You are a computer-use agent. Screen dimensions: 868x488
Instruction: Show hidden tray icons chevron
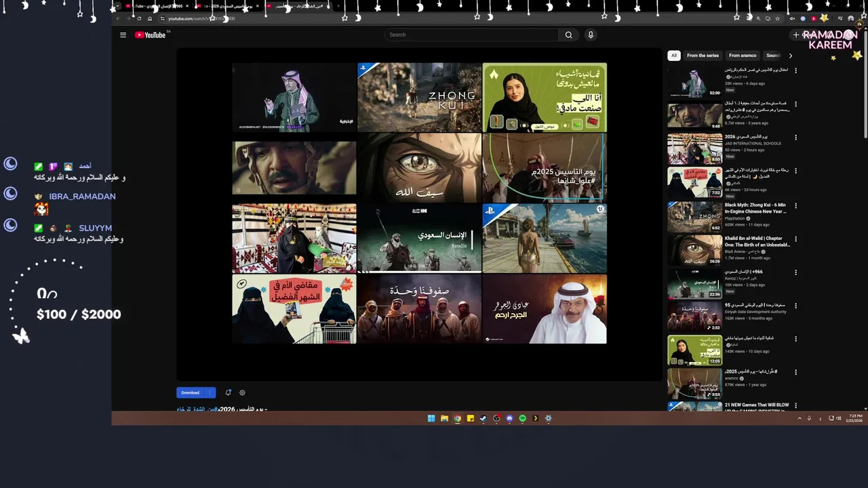[800, 418]
